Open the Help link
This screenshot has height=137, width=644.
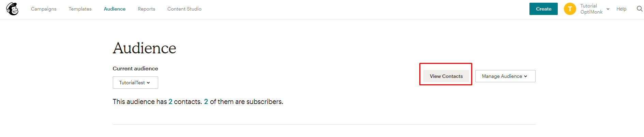point(621,9)
